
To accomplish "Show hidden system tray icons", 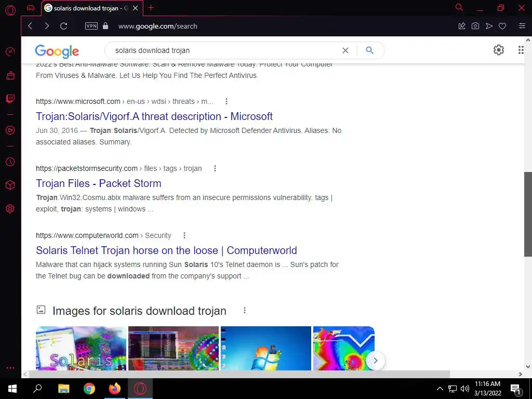I will click(440, 389).
